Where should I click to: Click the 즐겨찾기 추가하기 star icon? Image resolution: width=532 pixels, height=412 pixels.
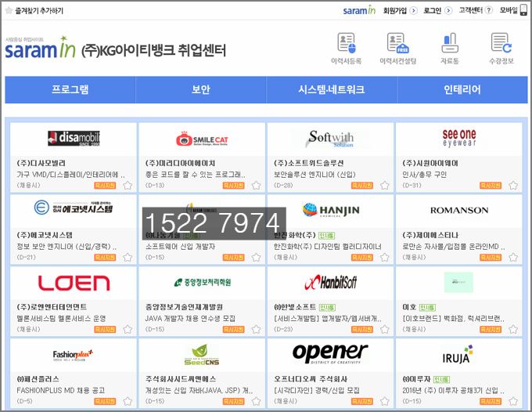[9, 10]
